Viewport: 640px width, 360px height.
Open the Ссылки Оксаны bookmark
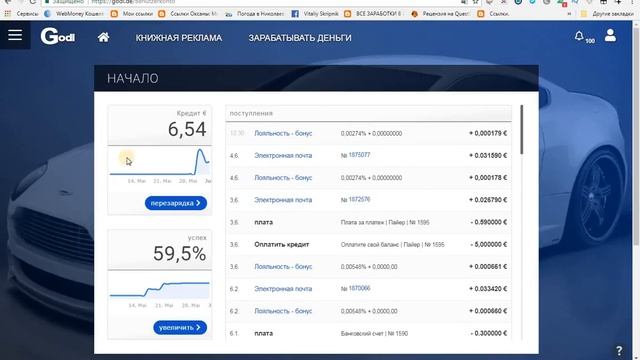(189, 14)
